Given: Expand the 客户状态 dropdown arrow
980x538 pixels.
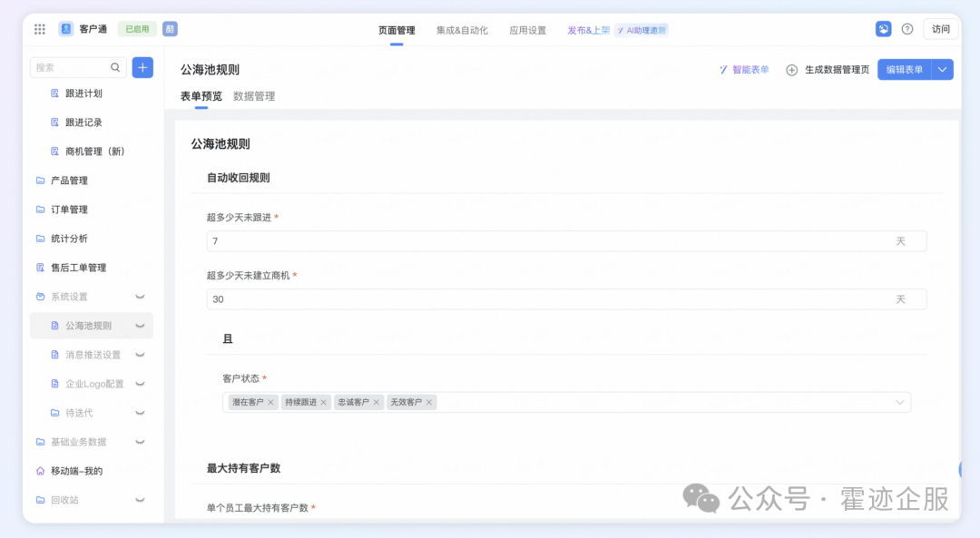Looking at the screenshot, I should tap(900, 402).
